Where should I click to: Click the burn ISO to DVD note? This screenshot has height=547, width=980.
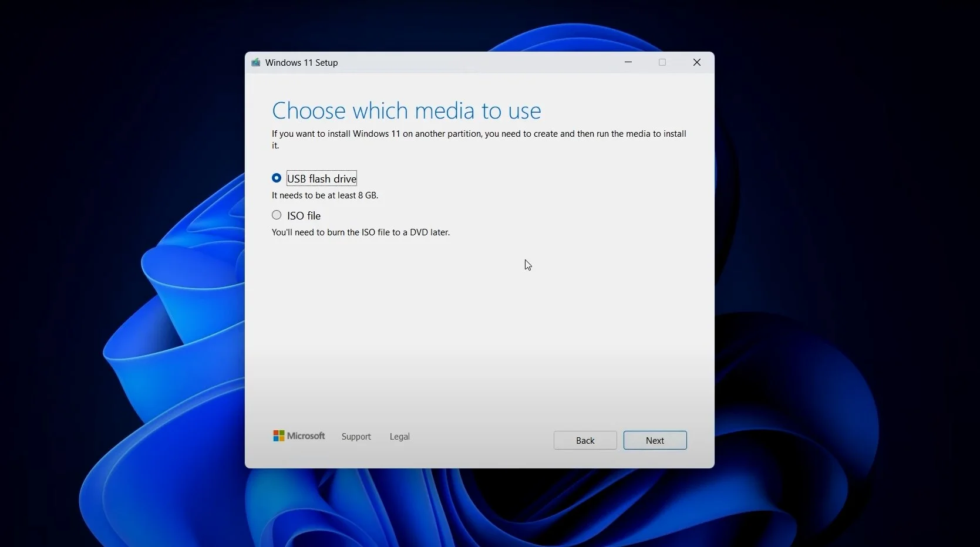(361, 232)
